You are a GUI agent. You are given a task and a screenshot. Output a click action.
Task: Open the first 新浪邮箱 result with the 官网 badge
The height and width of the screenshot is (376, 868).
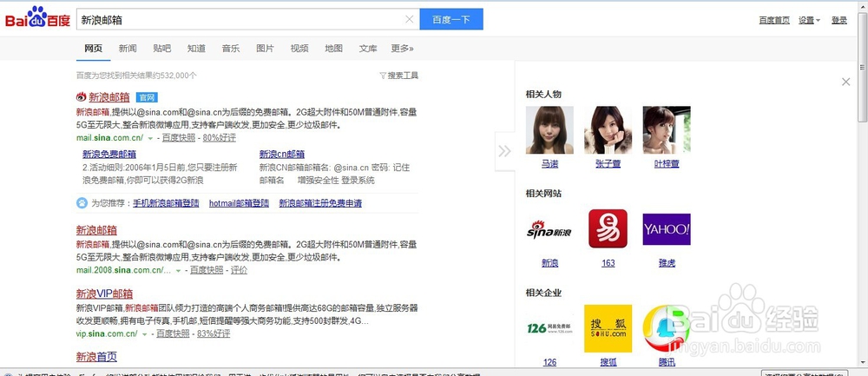109,97
